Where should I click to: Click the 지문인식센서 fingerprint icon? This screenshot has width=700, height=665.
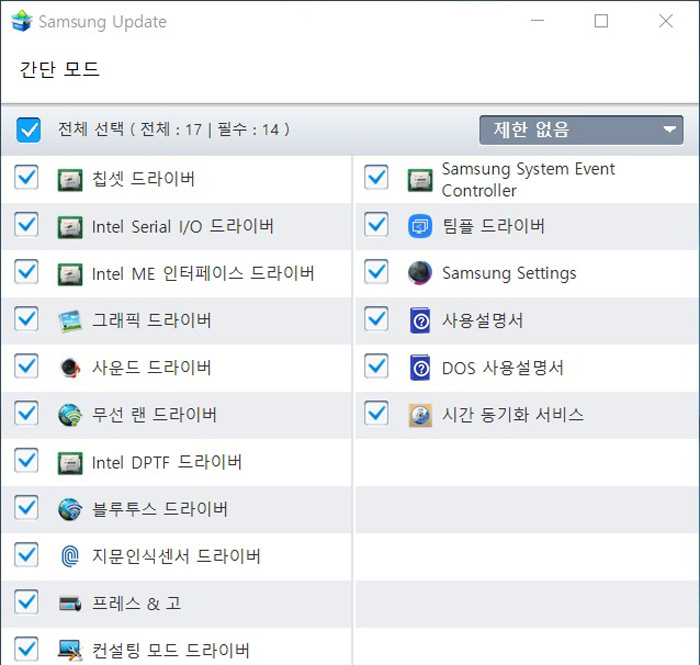pyautogui.click(x=70, y=556)
